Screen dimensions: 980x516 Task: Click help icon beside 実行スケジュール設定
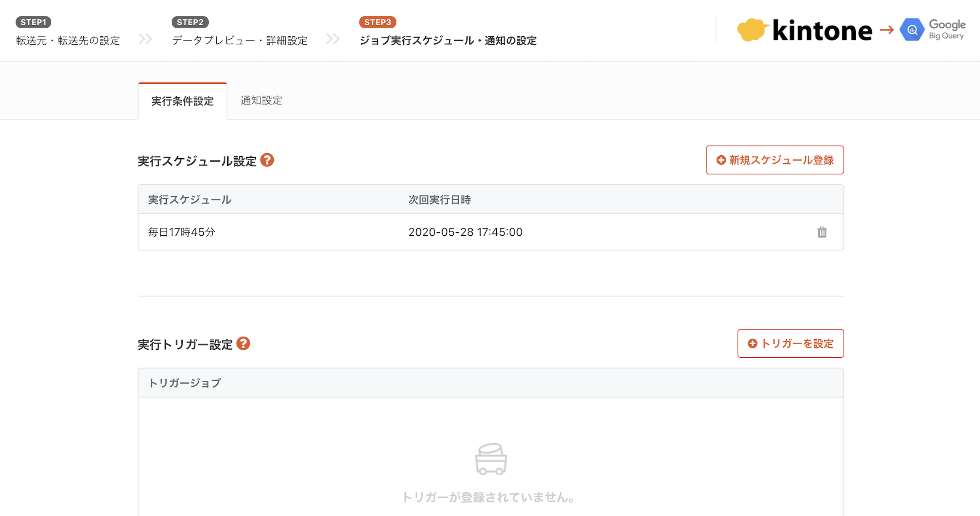[267, 160]
